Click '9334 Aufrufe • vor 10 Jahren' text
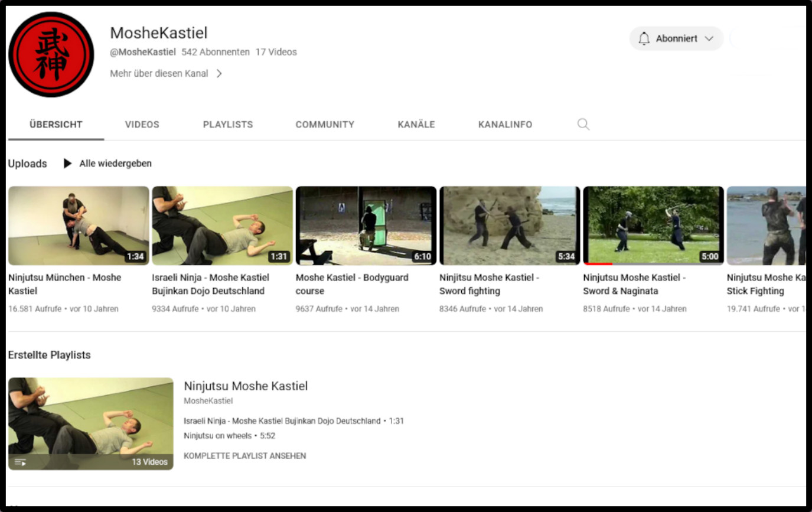The width and height of the screenshot is (812, 512). (x=204, y=309)
